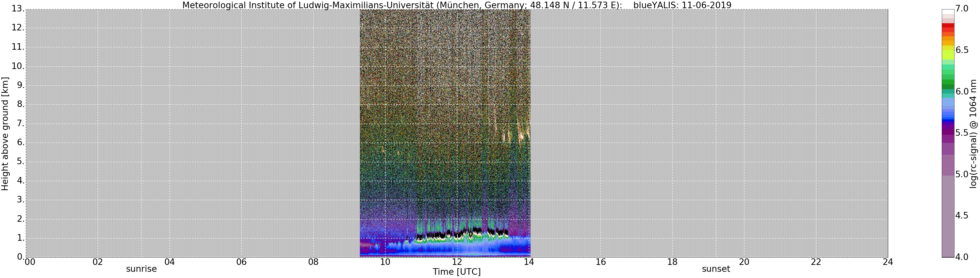Click the '1.' height axis tick label
Image resolution: width=980 pixels, height=278 pixels.
point(20,238)
